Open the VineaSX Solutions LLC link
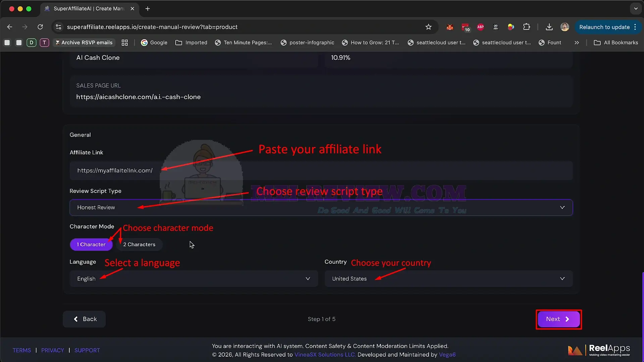Image resolution: width=644 pixels, height=362 pixels. click(325, 355)
